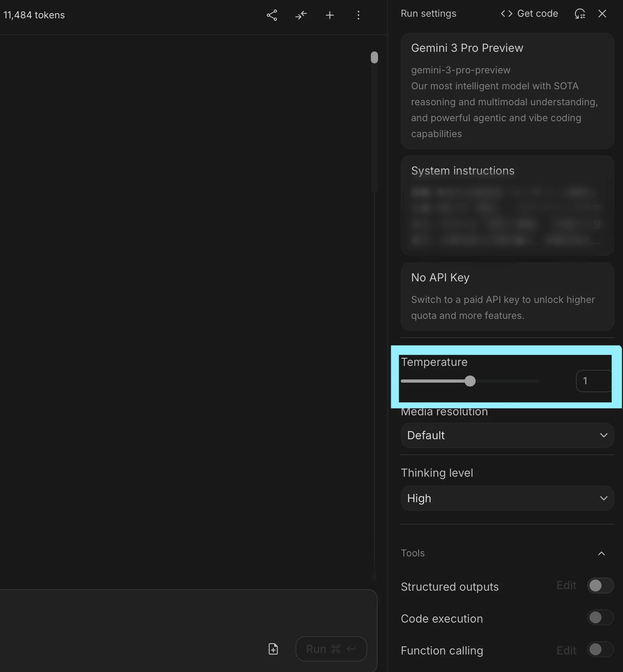
Task: Click the Run settings heading text
Action: click(x=429, y=14)
